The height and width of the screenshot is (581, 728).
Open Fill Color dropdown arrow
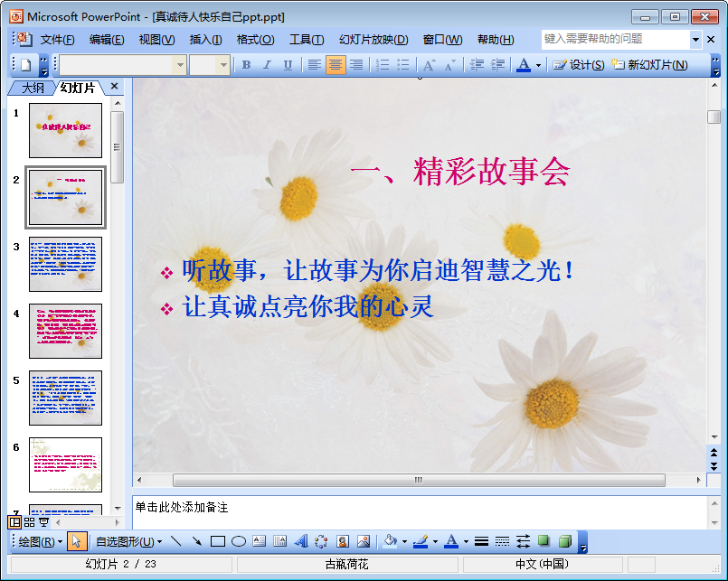404,542
